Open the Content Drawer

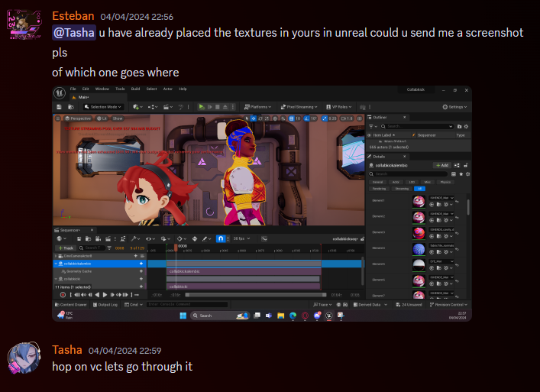(71, 304)
